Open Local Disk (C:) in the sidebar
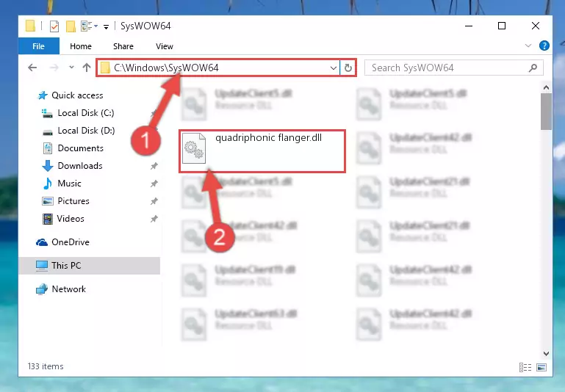The image size is (565, 392). (86, 112)
